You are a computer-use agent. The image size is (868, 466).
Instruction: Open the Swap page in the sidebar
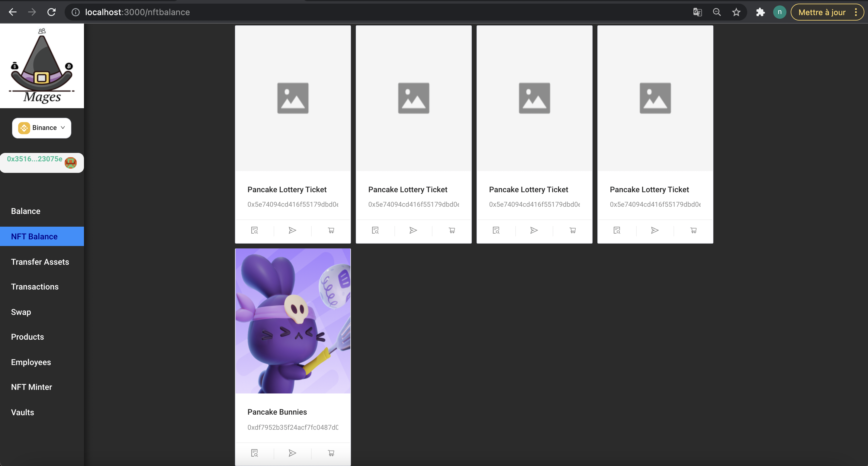(21, 312)
